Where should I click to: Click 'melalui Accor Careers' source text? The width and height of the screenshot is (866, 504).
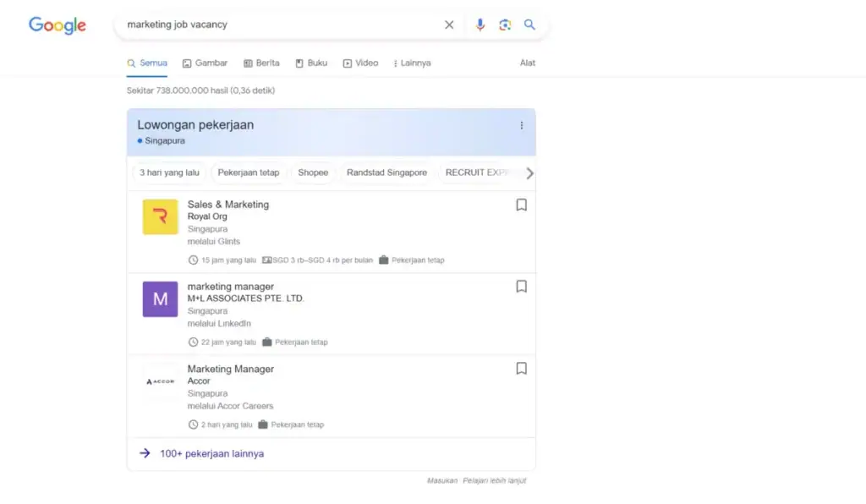230,406
